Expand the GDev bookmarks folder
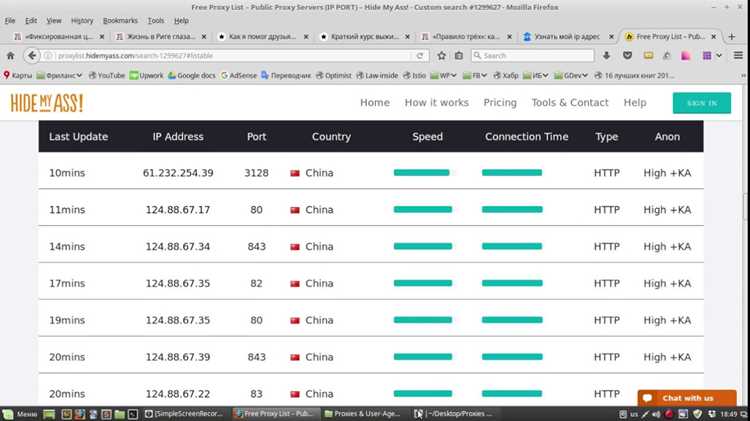The height and width of the screenshot is (421, 750). (571, 76)
